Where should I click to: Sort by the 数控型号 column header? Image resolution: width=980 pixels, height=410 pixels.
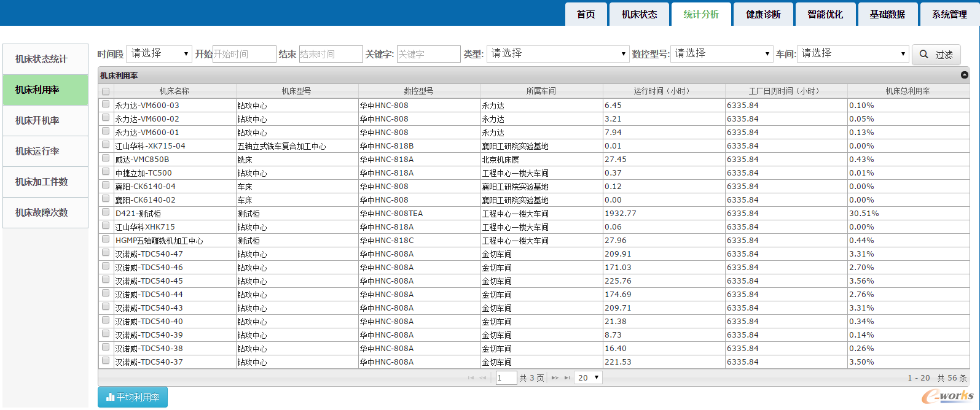tap(419, 91)
